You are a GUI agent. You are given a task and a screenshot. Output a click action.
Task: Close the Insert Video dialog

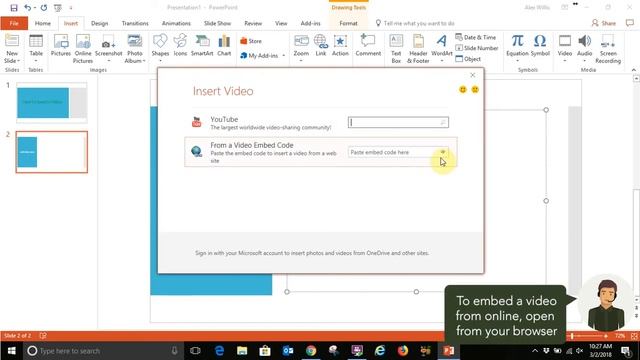point(473,75)
